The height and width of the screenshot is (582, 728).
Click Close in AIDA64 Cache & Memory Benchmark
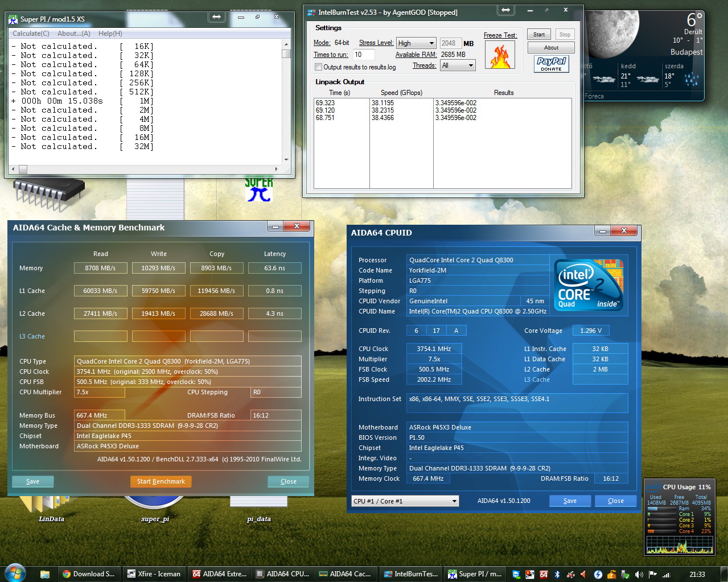(x=289, y=481)
